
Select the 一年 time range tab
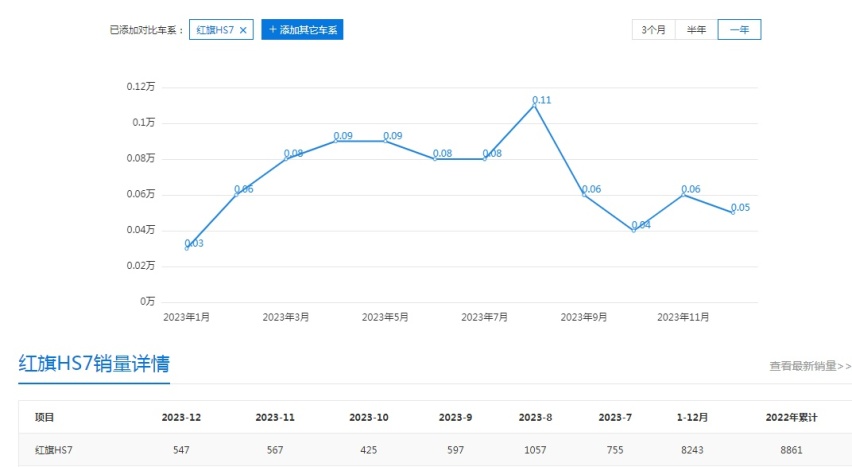tap(739, 30)
